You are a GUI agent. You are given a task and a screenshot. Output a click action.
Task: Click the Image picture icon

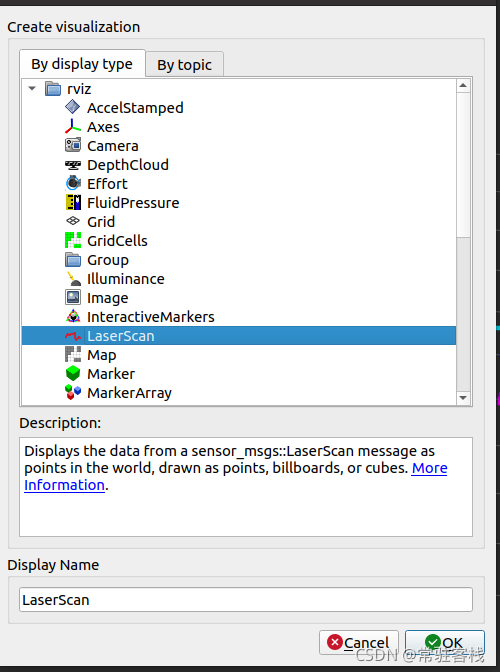tap(72, 297)
